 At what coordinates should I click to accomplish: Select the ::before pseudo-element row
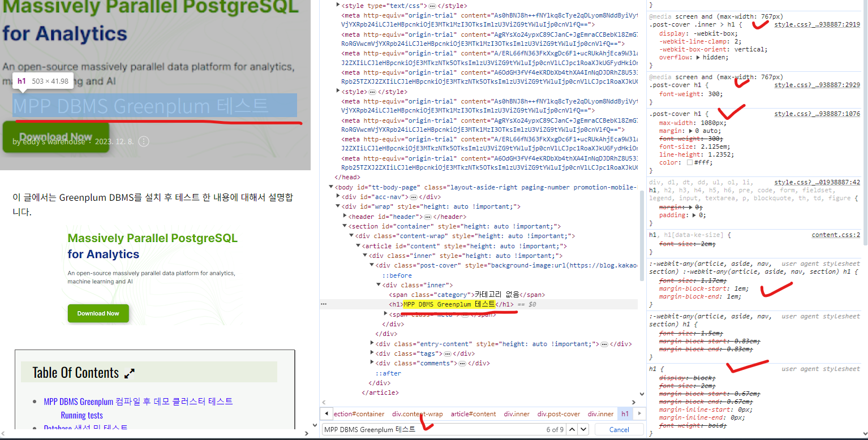tap(397, 275)
